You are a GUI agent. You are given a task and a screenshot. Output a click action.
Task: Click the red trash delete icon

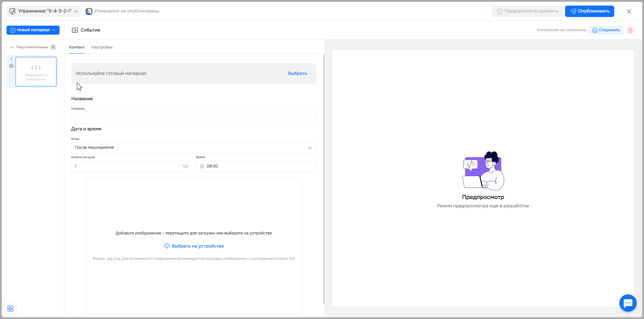click(x=630, y=30)
